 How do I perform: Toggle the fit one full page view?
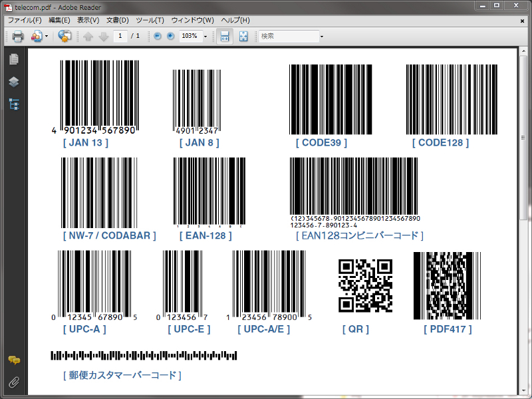(x=243, y=37)
